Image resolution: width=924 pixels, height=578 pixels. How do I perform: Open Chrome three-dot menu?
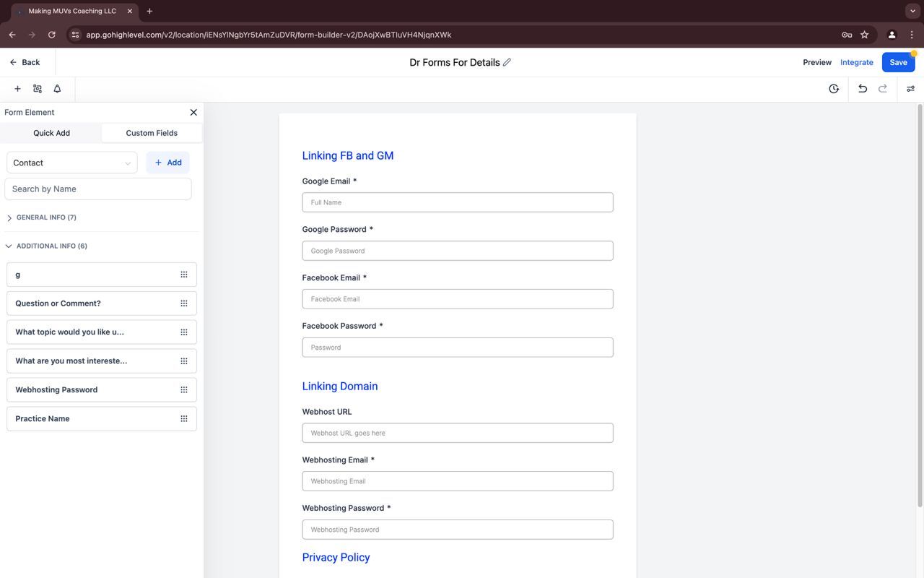point(912,35)
